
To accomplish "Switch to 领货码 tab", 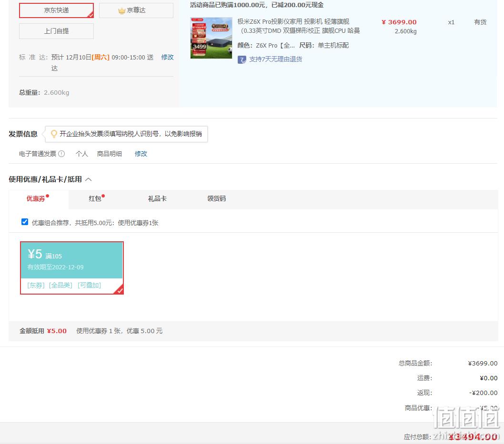I will (216, 199).
